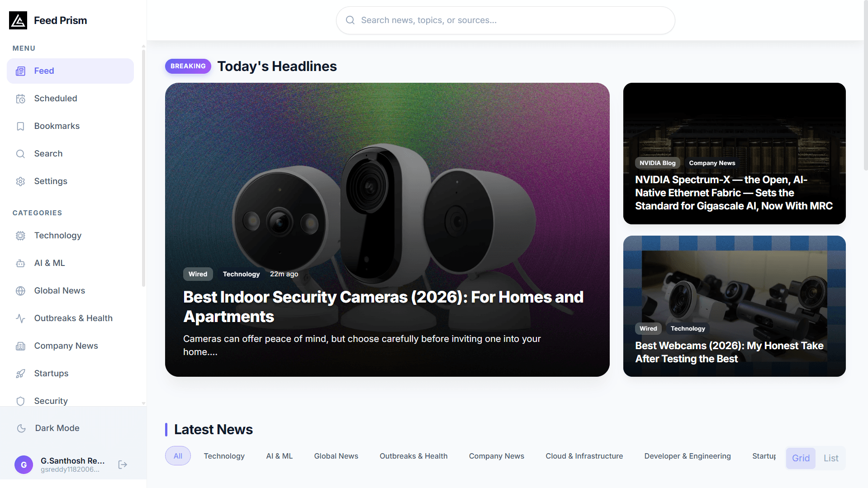
Task: Click the Wired source tag on camera article
Action: click(198, 274)
